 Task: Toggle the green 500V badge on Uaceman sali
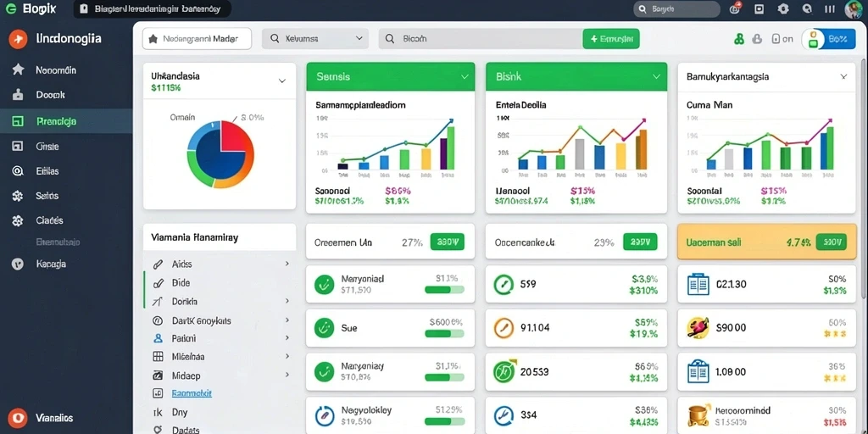point(832,242)
